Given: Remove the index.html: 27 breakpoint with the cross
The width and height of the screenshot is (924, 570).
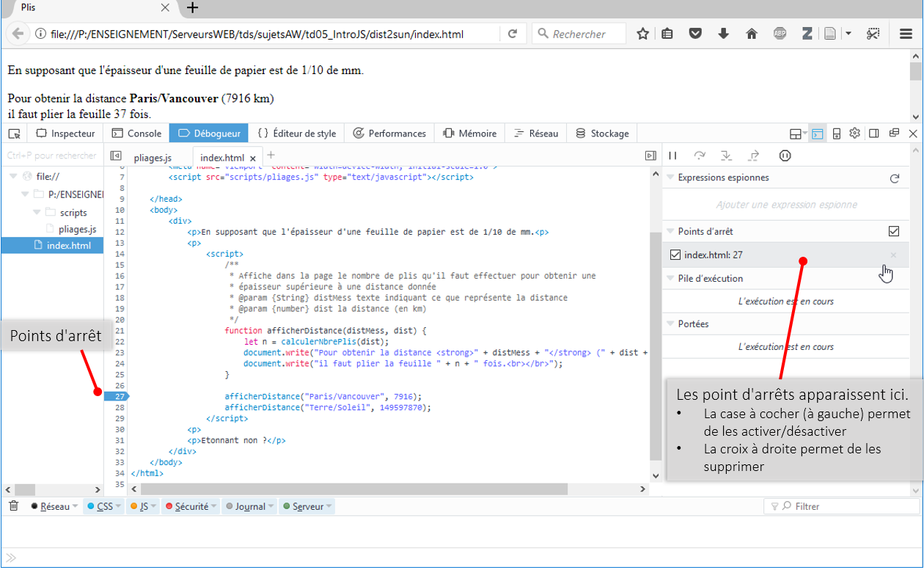Looking at the screenshot, I should coord(893,255).
